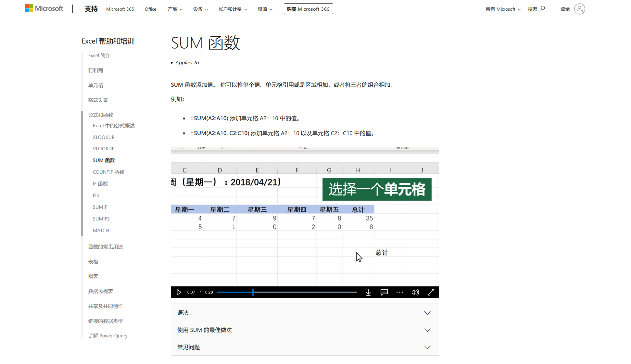
Task: Click the Microsoft home logo
Action: coord(44,8)
